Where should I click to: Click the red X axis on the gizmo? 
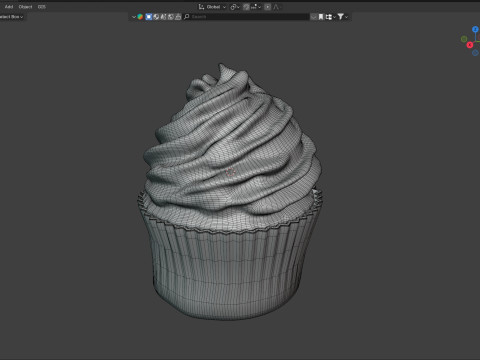(x=470, y=45)
